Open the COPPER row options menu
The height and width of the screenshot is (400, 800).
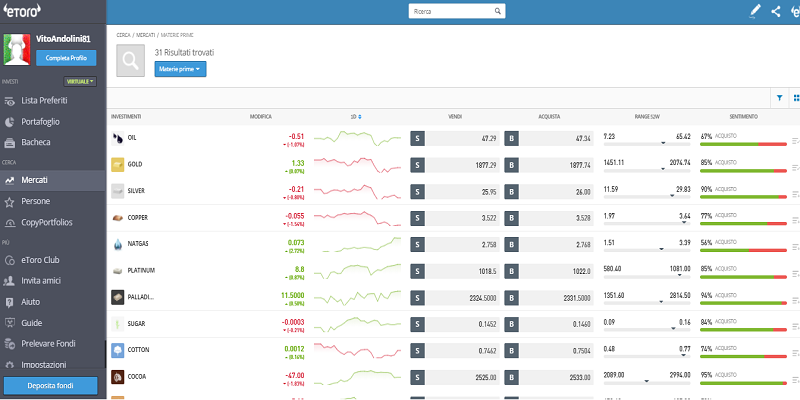795,219
